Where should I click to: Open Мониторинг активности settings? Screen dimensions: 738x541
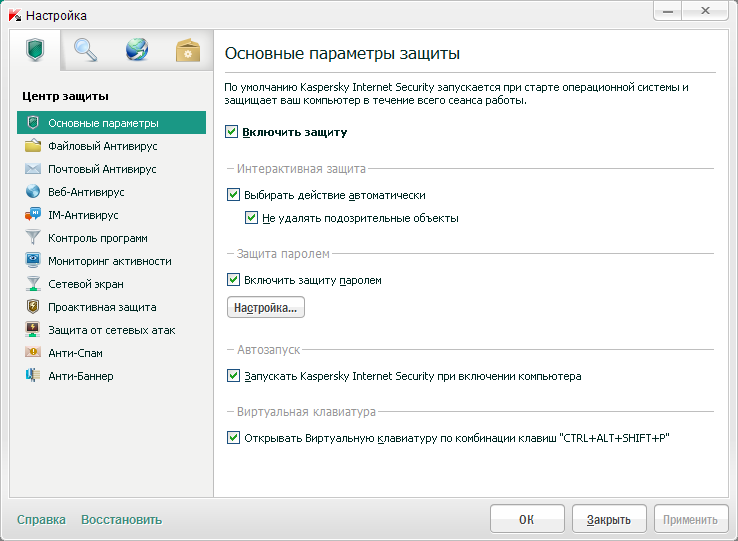(111, 261)
